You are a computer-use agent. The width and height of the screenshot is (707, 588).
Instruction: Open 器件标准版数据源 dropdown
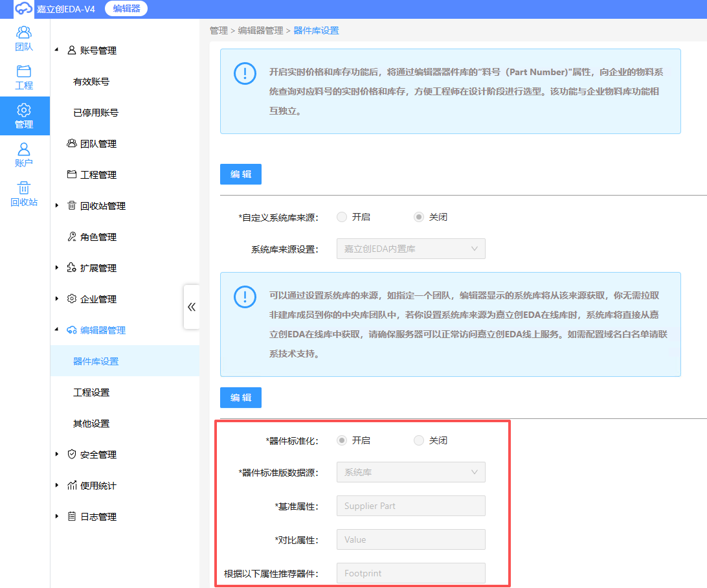(410, 472)
